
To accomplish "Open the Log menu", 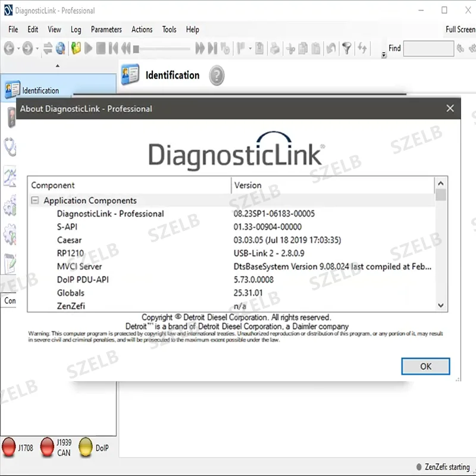I will coord(76,29).
